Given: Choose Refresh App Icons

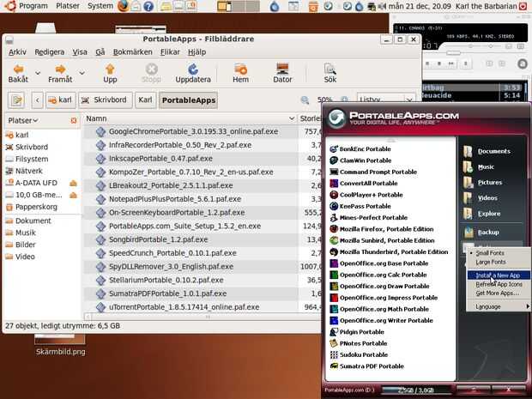Looking at the screenshot, I should pos(499,284).
